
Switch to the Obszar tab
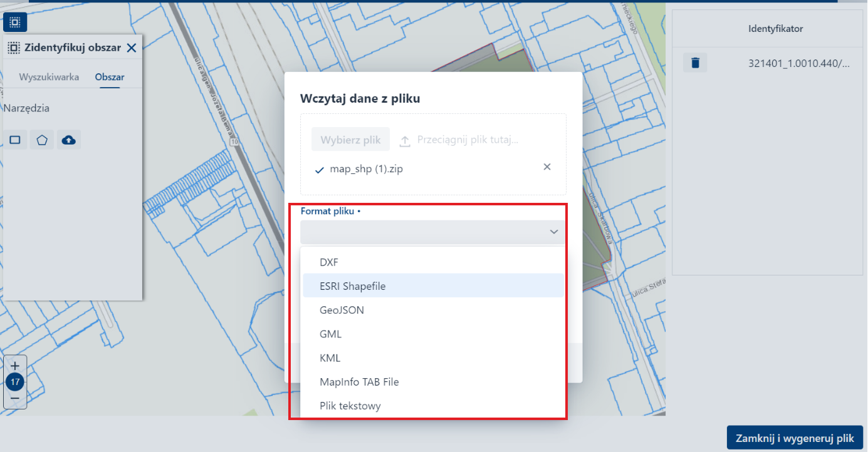[x=110, y=77]
